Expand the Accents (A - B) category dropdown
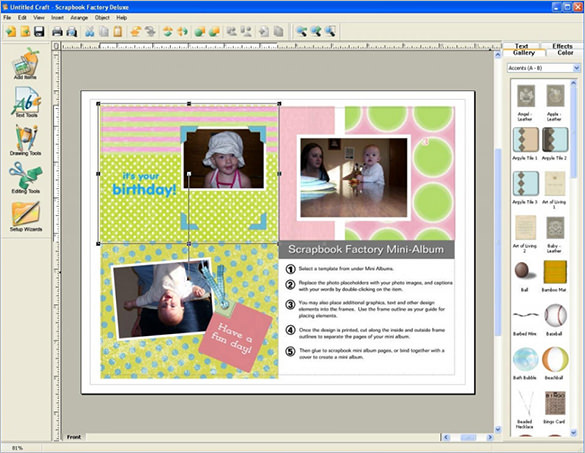 [x=576, y=68]
